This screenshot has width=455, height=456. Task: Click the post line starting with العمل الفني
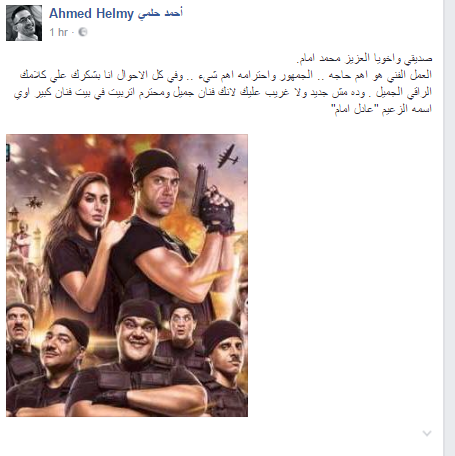point(226,75)
